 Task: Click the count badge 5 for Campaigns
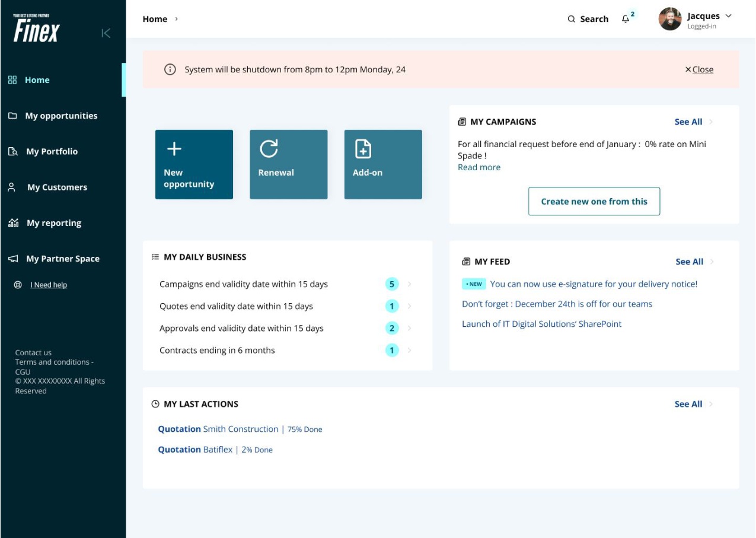(391, 284)
